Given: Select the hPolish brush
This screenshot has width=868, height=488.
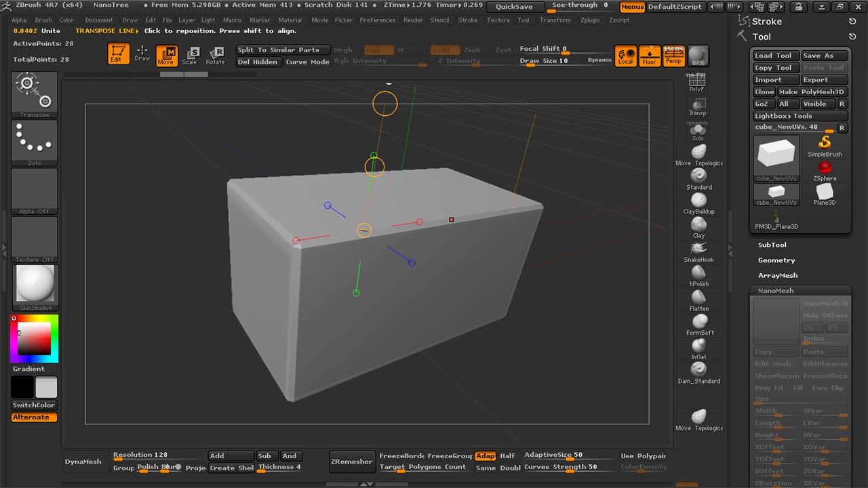Looking at the screenshot, I should click(x=699, y=275).
